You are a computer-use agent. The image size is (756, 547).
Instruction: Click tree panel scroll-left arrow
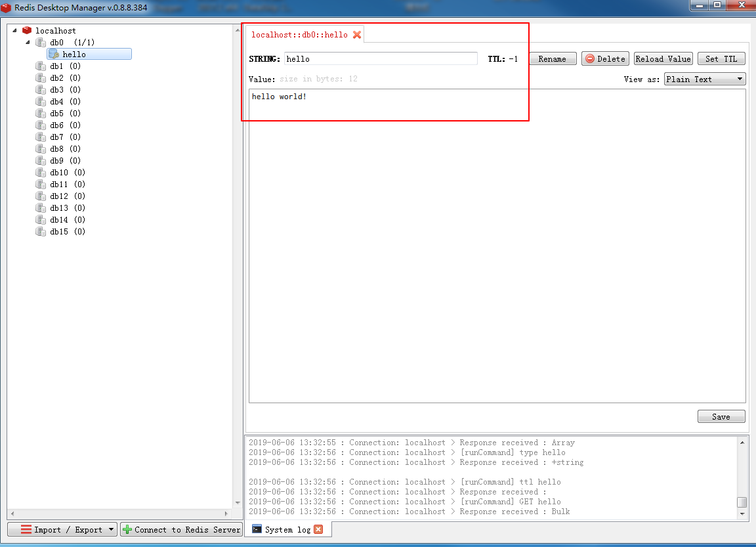12,514
